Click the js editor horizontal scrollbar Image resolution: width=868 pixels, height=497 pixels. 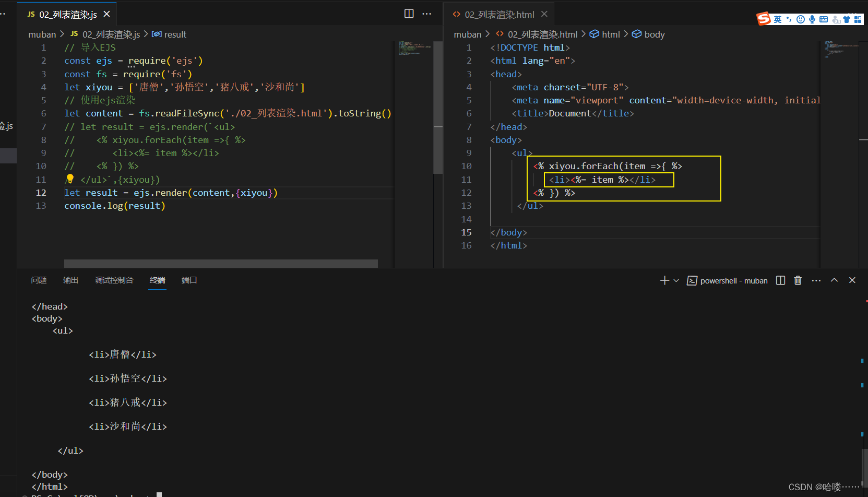coord(221,264)
